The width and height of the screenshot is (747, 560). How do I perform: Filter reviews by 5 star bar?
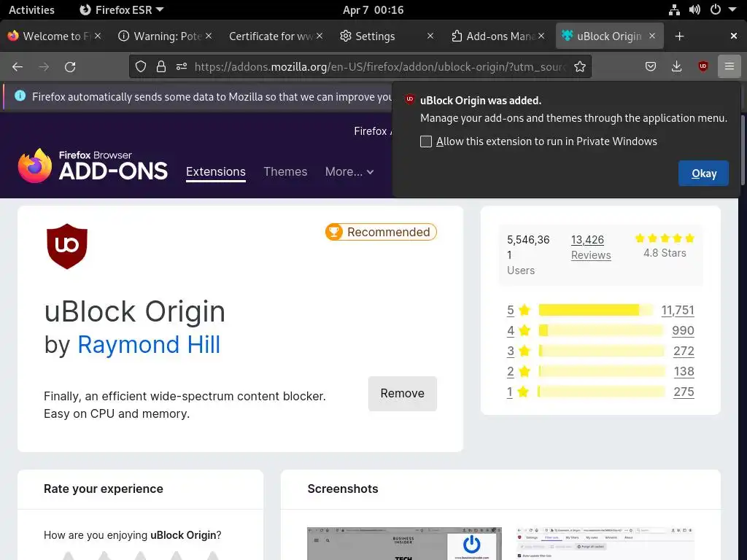click(x=595, y=310)
